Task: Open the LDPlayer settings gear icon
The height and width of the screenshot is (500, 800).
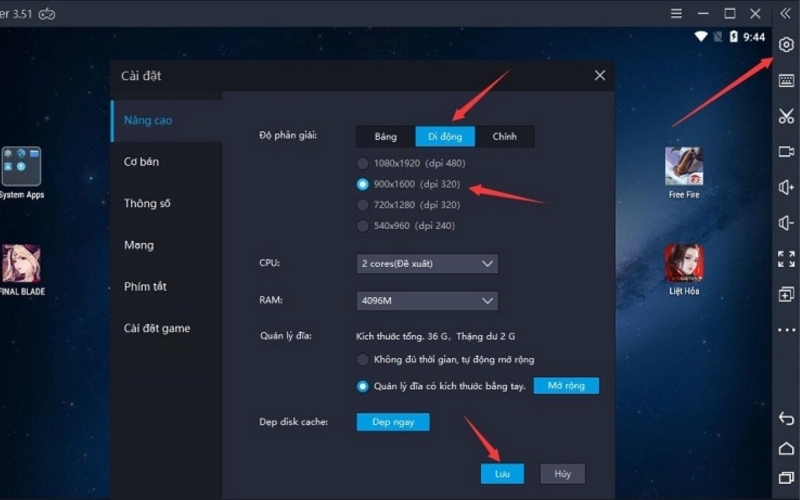Action: (786, 45)
